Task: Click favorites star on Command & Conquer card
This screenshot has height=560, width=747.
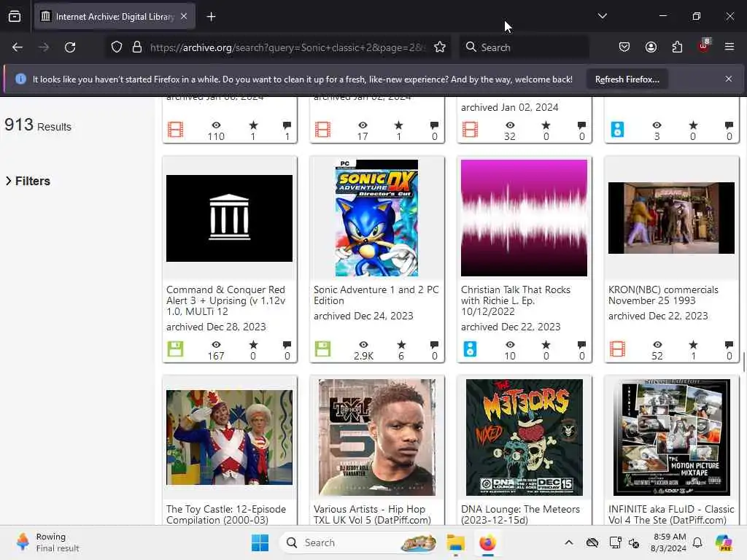Action: coord(253,345)
